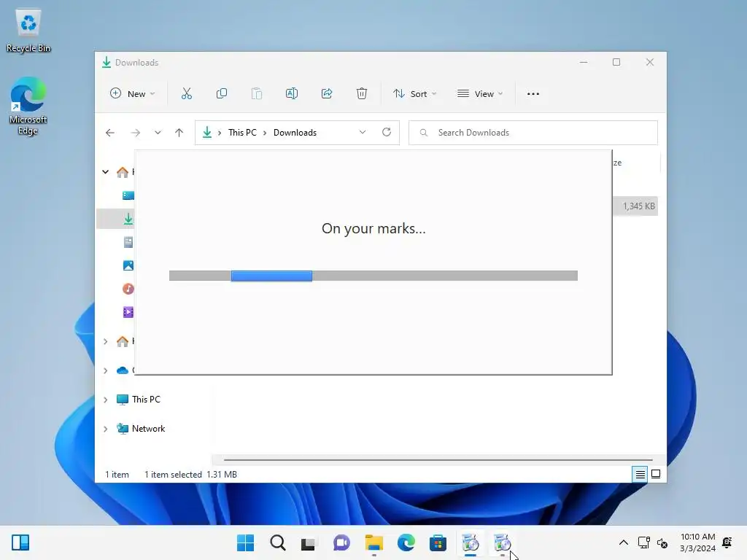The width and height of the screenshot is (747, 560).
Task: Click the Share icon in toolbar
Action: tap(327, 94)
